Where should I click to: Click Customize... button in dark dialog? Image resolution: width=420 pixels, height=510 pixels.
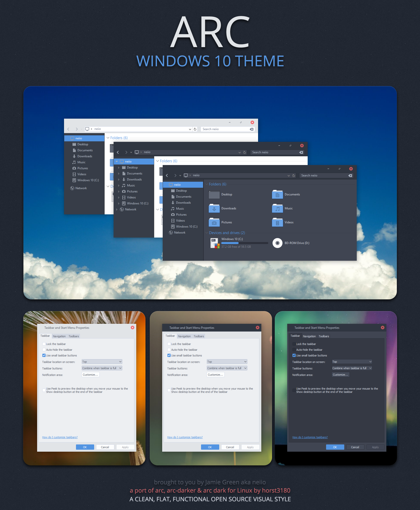click(341, 375)
